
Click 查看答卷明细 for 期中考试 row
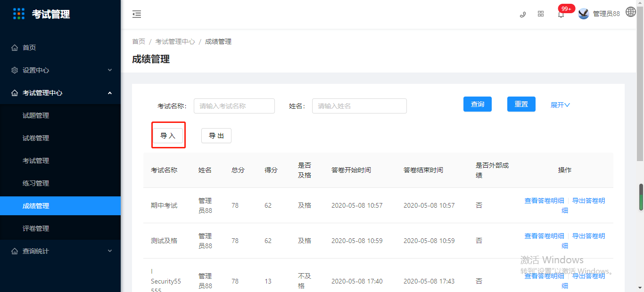click(x=545, y=201)
